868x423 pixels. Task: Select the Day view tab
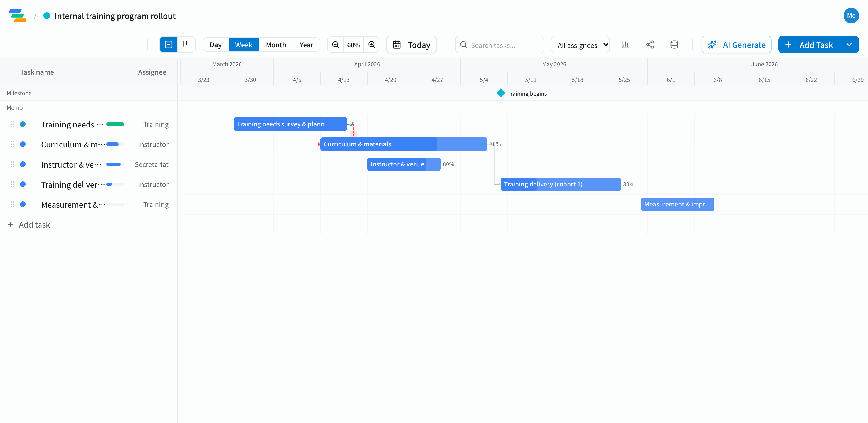tap(216, 45)
